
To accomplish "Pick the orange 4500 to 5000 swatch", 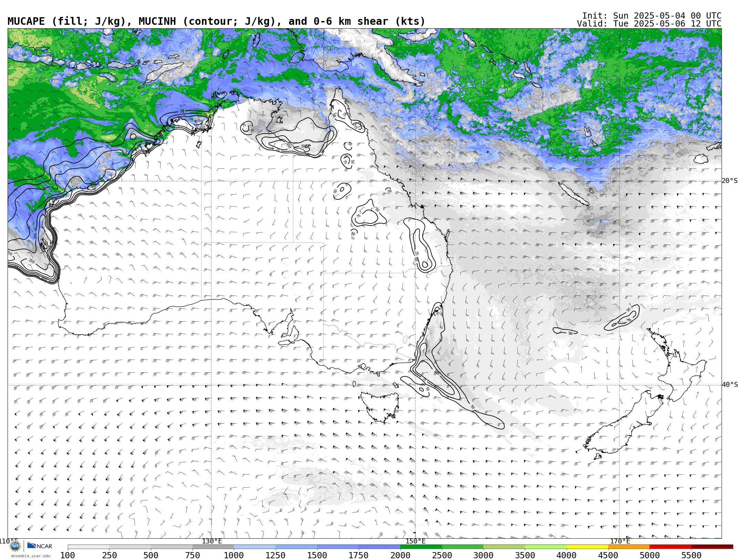I will pos(629,547).
